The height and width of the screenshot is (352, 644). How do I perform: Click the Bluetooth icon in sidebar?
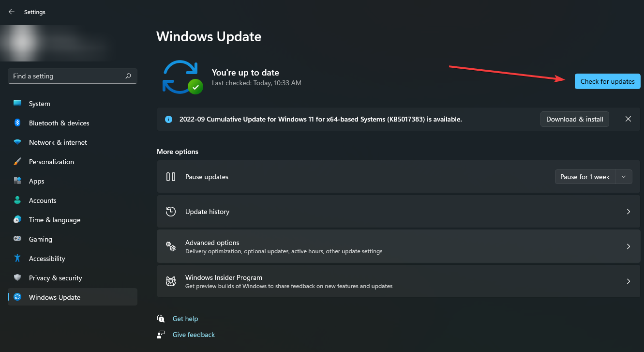click(x=17, y=123)
